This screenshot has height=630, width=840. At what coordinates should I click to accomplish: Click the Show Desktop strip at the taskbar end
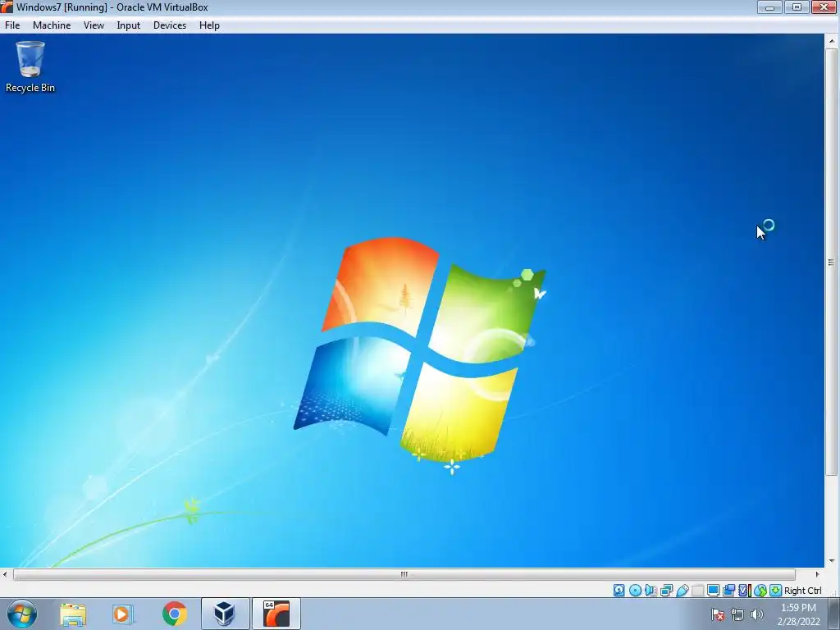(834, 614)
